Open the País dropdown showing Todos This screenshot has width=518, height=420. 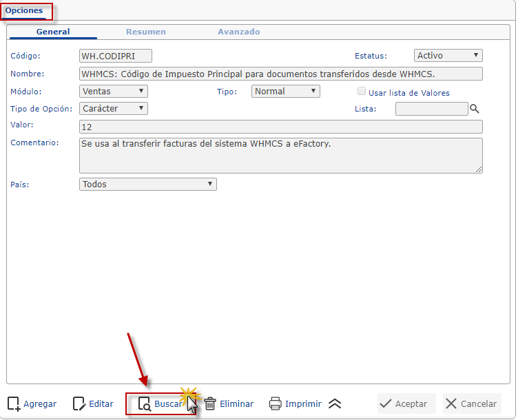coord(148,185)
